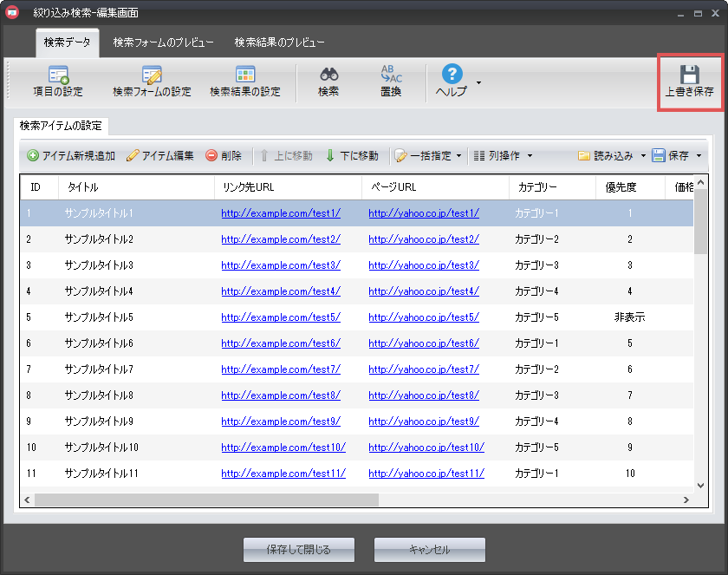The height and width of the screenshot is (575, 728).
Task: Open 検索フォームの設定 form settings
Action: coord(152,75)
